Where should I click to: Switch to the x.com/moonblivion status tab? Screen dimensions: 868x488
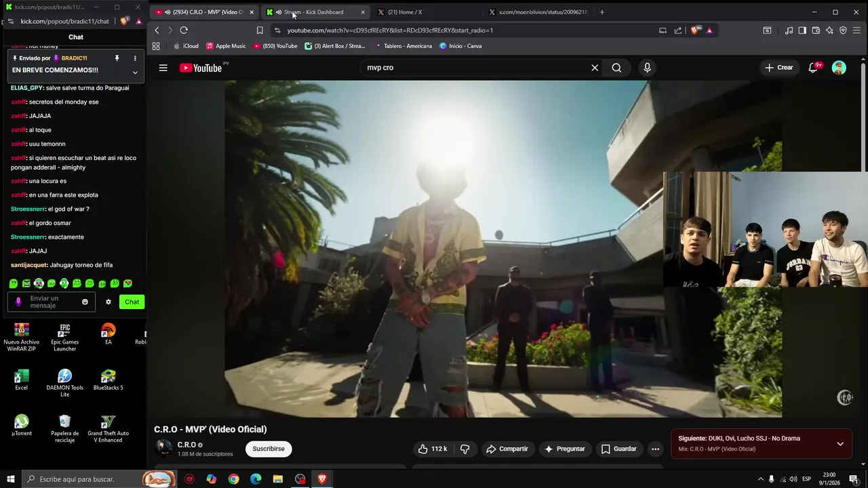[x=538, y=12]
